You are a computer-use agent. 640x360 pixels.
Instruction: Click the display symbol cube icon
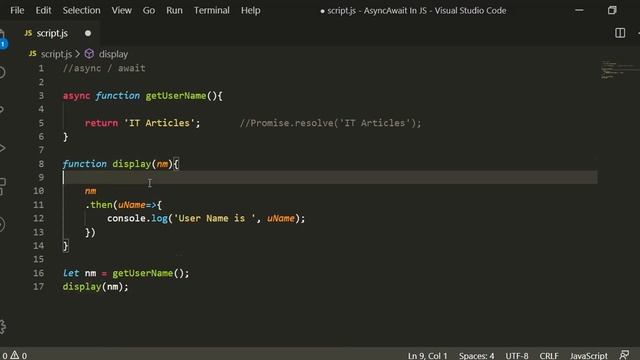[89, 54]
